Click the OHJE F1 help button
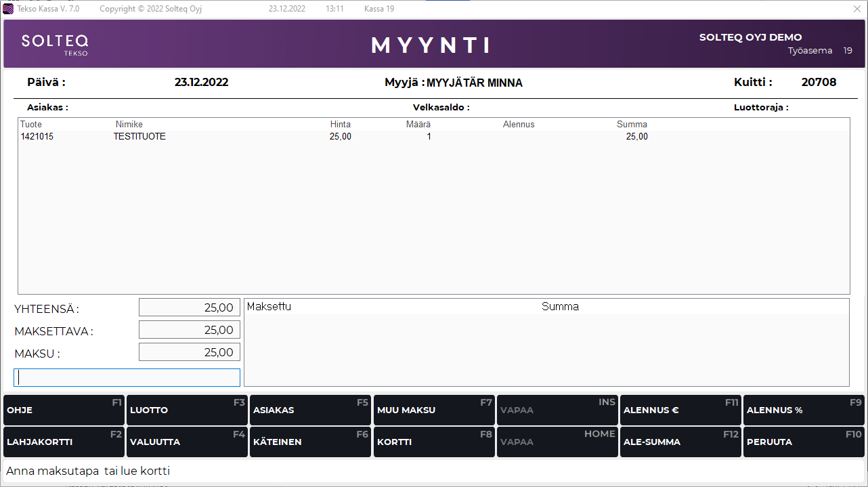Viewport: 868px width, 487px height. pyautogui.click(x=64, y=410)
